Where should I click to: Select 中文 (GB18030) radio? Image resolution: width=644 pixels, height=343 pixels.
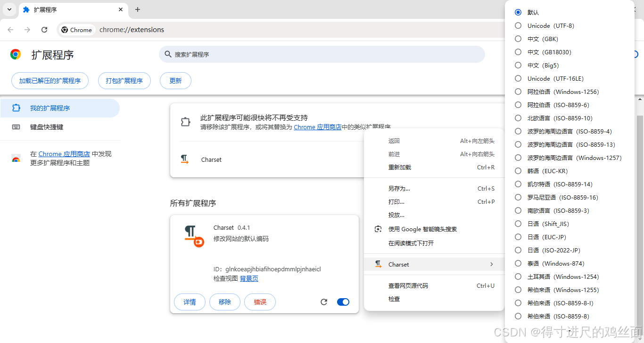tap(518, 52)
